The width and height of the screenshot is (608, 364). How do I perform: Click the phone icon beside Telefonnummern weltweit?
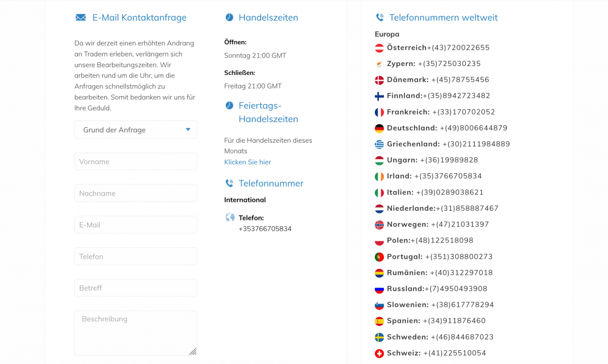click(380, 17)
